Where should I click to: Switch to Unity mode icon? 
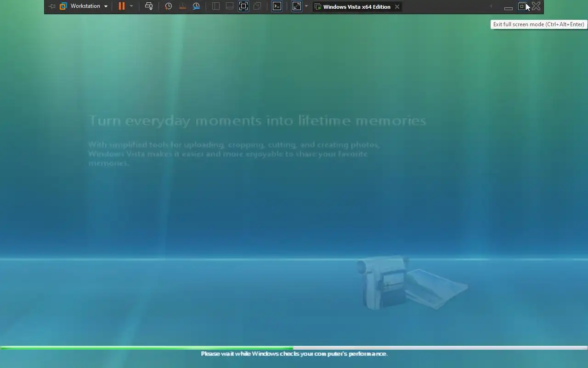tap(257, 6)
